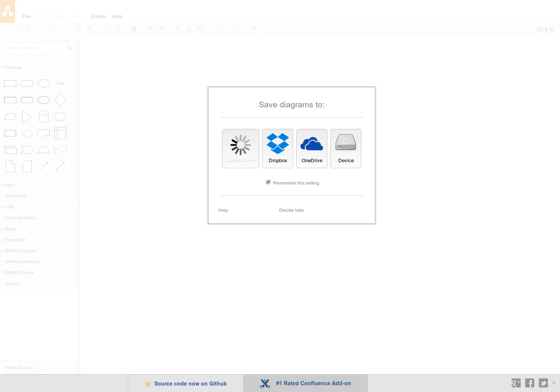Open Source code now on Github link
The height and width of the screenshot is (392, 560).
(x=186, y=383)
